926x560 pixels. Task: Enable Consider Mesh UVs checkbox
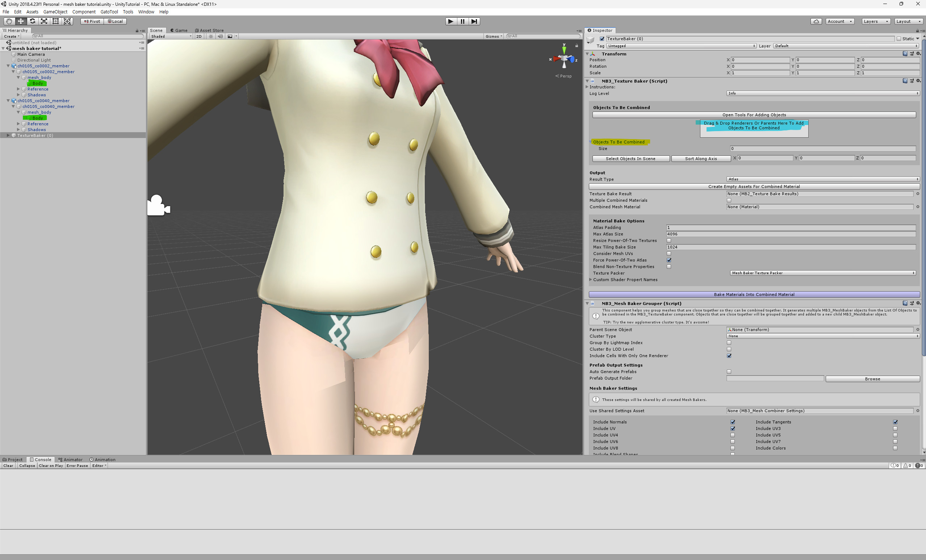pos(669,254)
